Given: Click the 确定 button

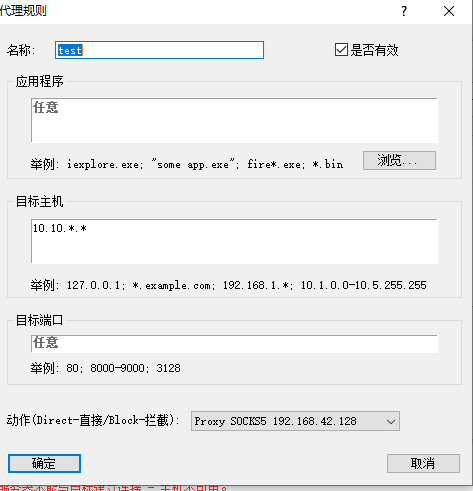Looking at the screenshot, I should point(44,463).
